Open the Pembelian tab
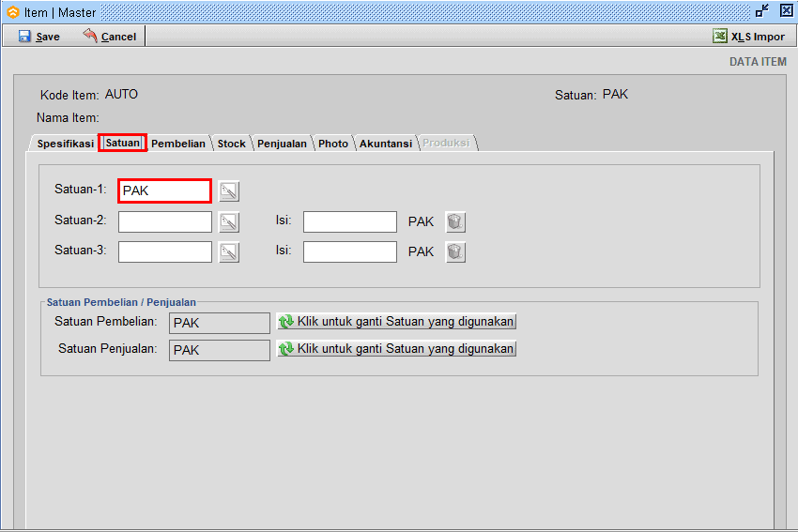 pyautogui.click(x=178, y=144)
